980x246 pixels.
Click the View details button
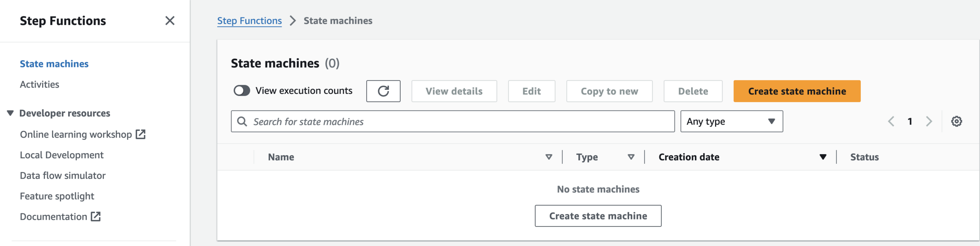click(454, 91)
